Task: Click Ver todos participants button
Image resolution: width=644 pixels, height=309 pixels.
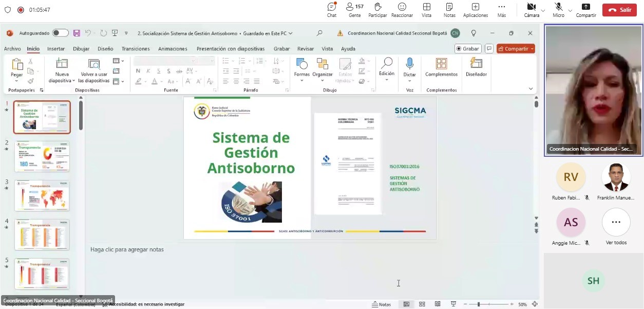Action: point(616,227)
